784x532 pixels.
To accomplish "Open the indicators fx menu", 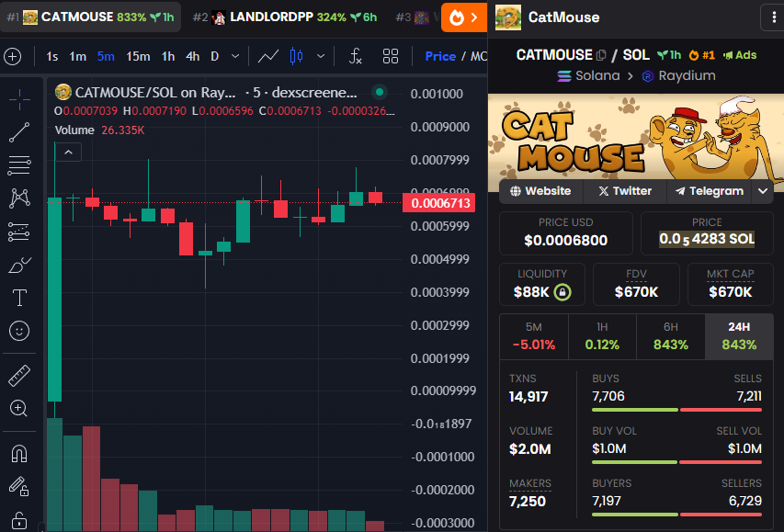I will [355, 56].
